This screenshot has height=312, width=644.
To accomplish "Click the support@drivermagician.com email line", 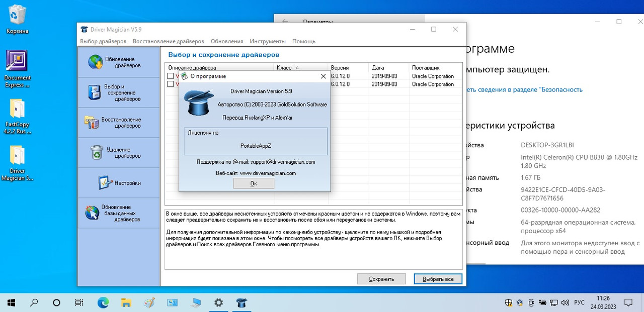I will point(256,162).
